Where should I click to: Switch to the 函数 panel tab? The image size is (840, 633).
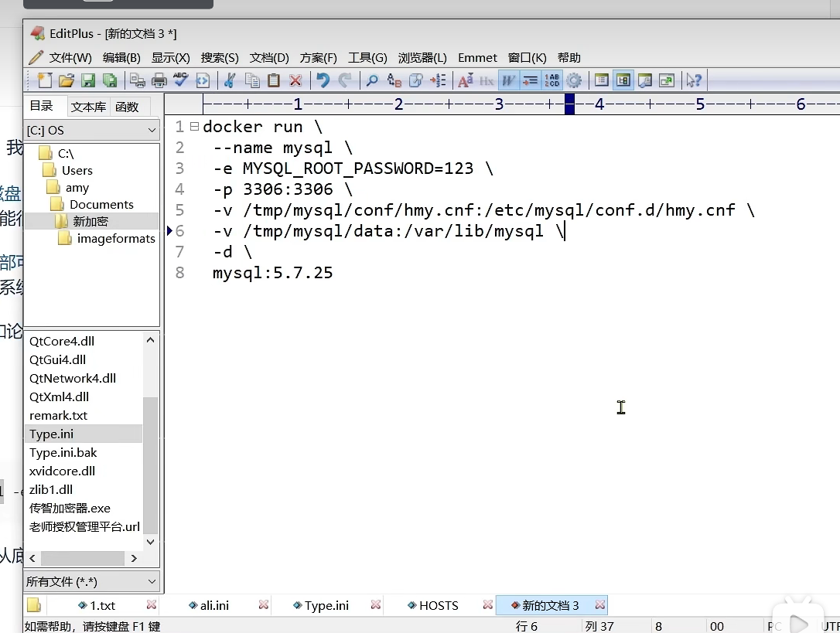pos(128,106)
